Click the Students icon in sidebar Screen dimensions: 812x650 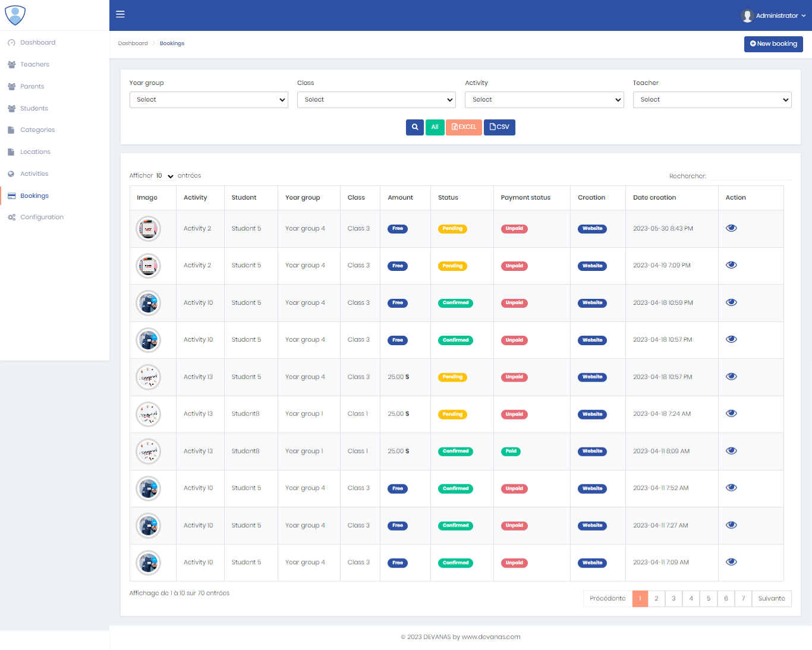pyautogui.click(x=12, y=108)
